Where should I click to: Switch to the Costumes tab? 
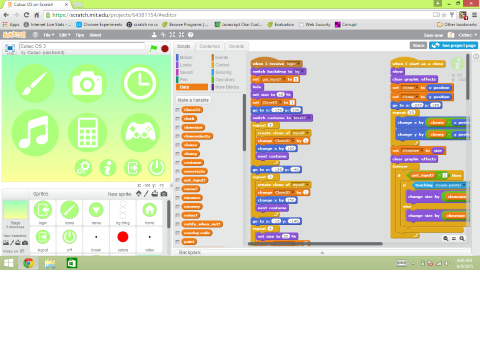coord(209,46)
